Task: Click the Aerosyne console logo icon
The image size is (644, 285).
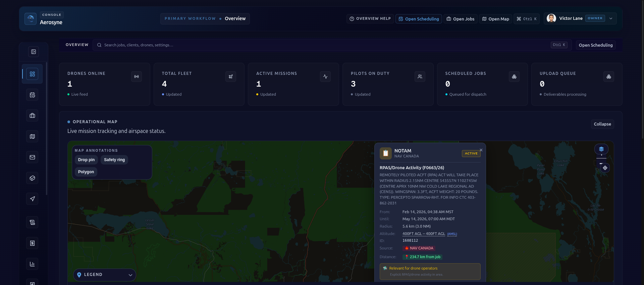Action: coord(31,19)
